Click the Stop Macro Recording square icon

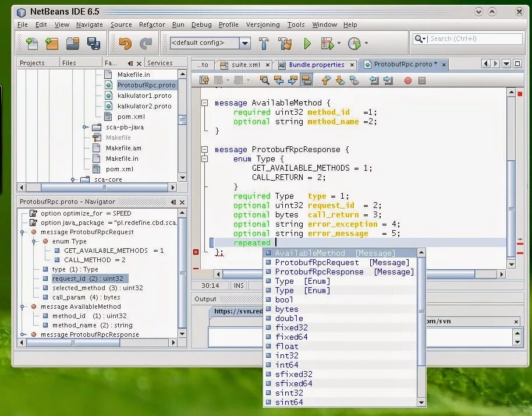422,80
